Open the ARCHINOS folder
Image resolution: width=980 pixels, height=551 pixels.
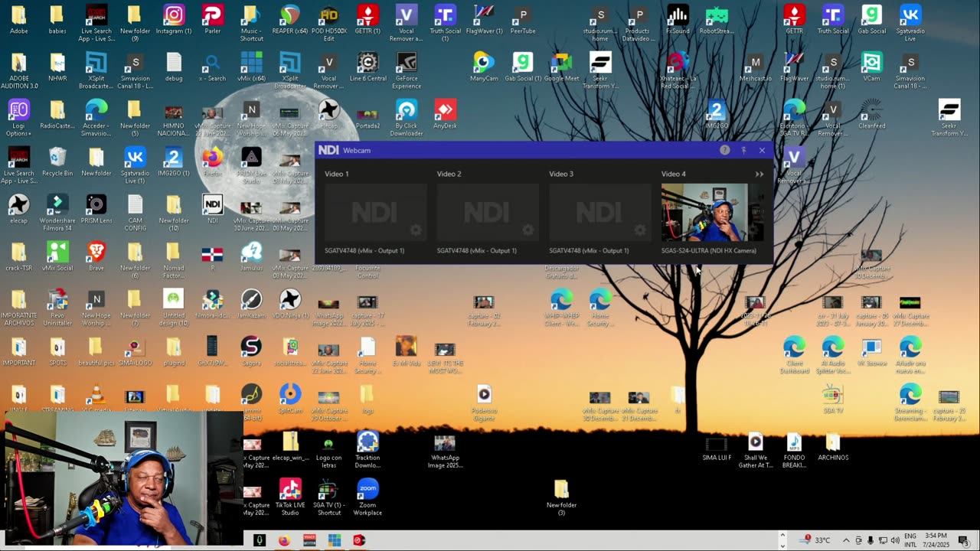coord(833,447)
